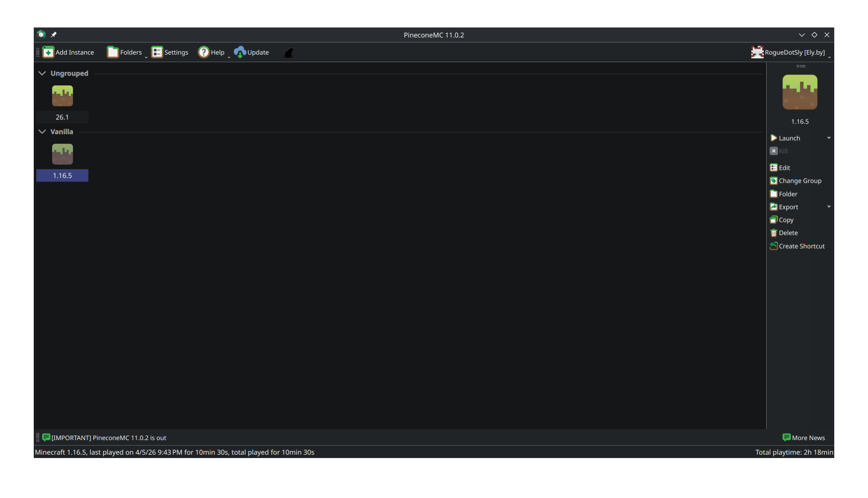Click Create Shortcut in side panel

click(797, 246)
